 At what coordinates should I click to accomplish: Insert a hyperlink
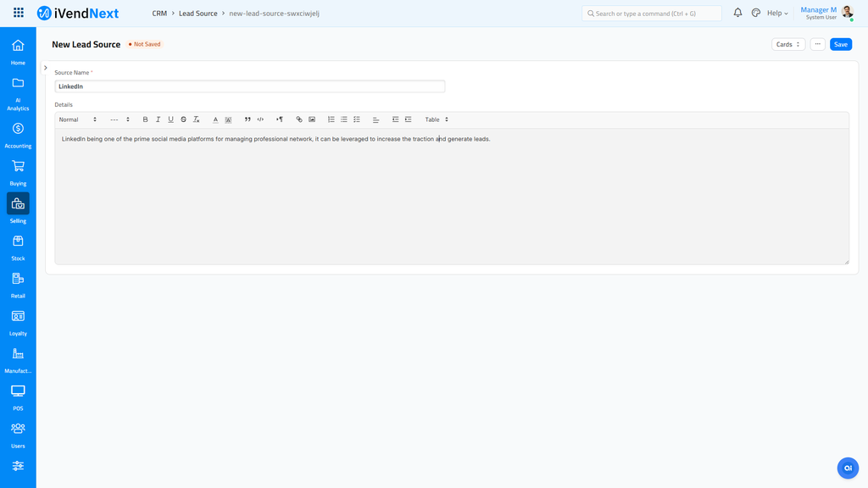pos(299,119)
